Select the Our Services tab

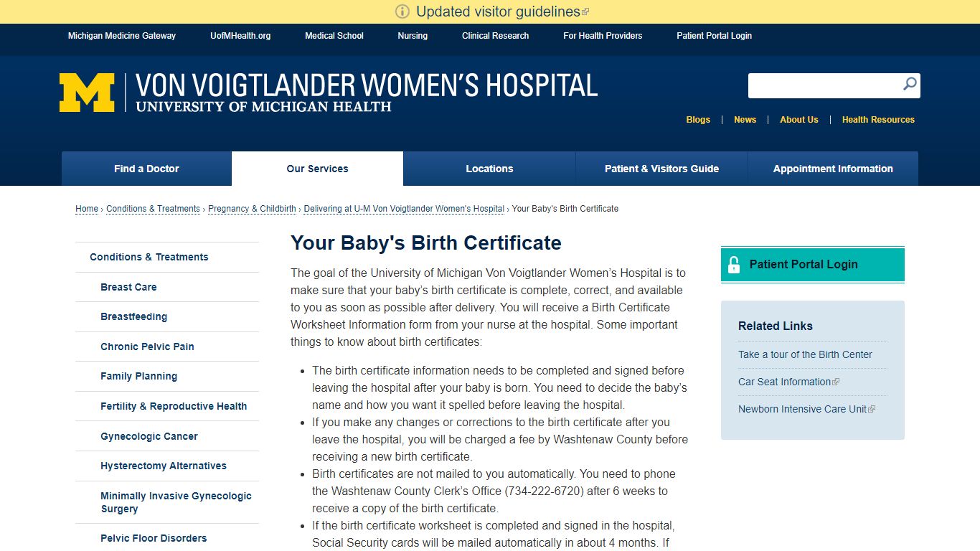tap(317, 169)
